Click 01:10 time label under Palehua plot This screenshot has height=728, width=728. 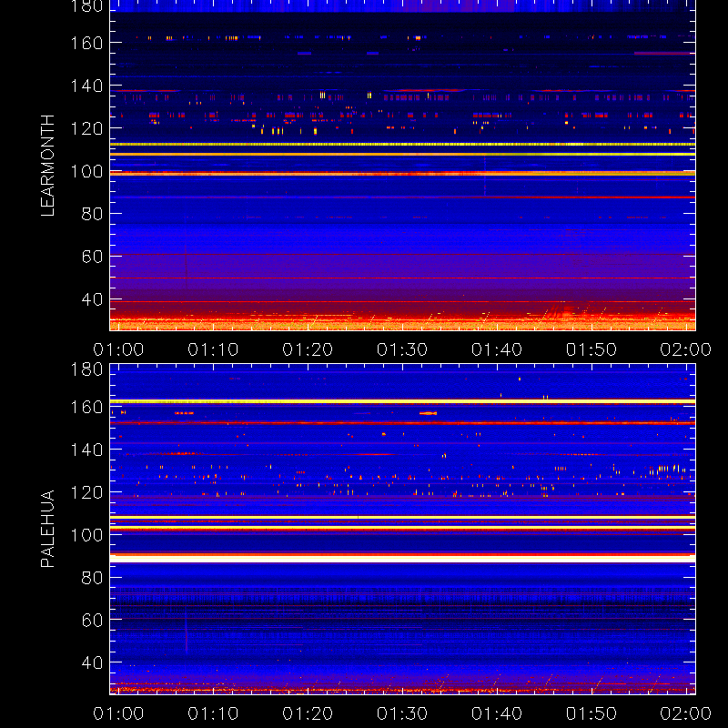(x=213, y=713)
